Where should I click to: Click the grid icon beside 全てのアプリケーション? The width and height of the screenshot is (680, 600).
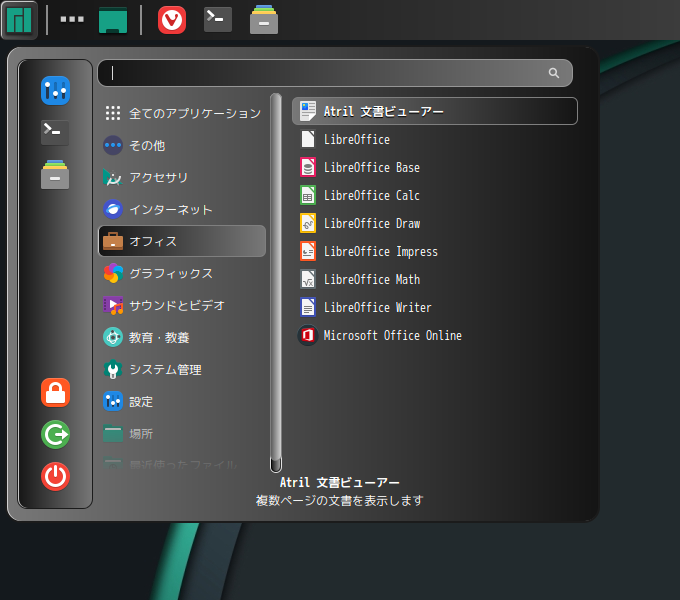(x=113, y=113)
